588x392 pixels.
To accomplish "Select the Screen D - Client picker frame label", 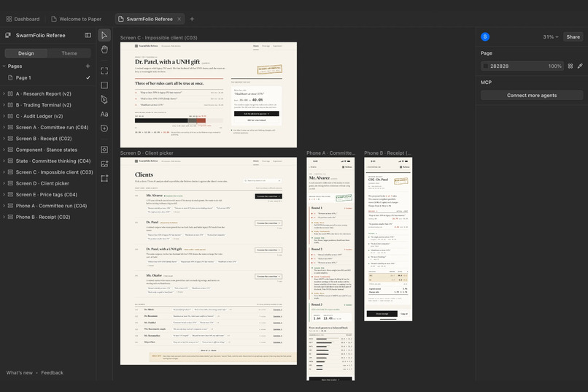I will point(147,153).
